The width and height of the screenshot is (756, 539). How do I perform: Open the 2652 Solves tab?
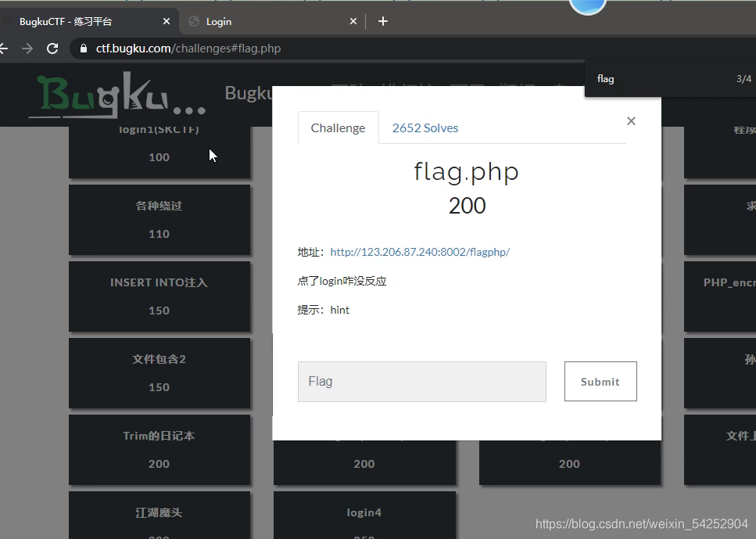425,128
